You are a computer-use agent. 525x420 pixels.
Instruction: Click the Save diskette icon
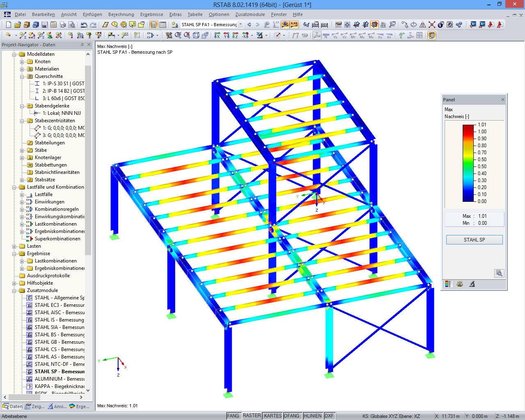45,25
